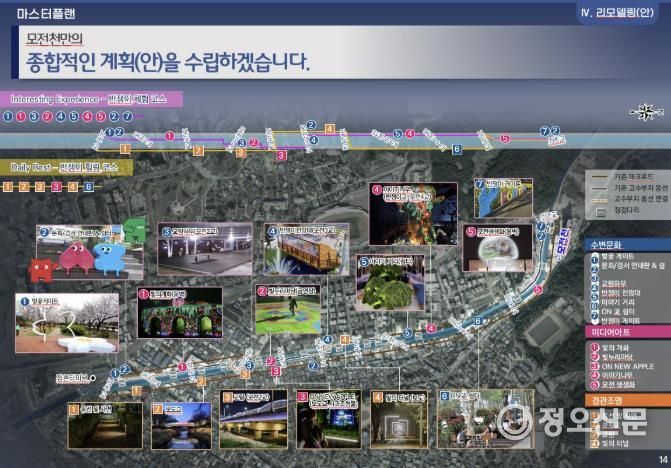671x468 pixels.
Task: Click the 빛의 개화 legend entry
Action: coord(610,348)
